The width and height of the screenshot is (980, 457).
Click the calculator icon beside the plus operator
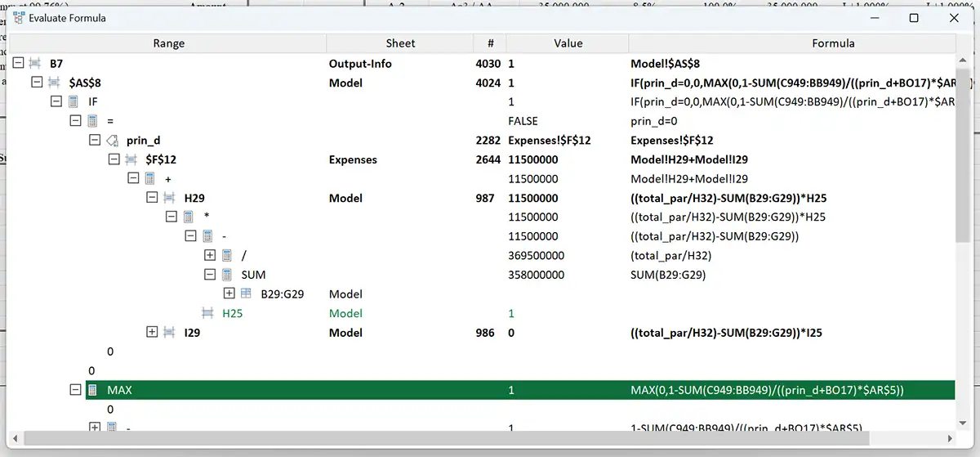149,178
